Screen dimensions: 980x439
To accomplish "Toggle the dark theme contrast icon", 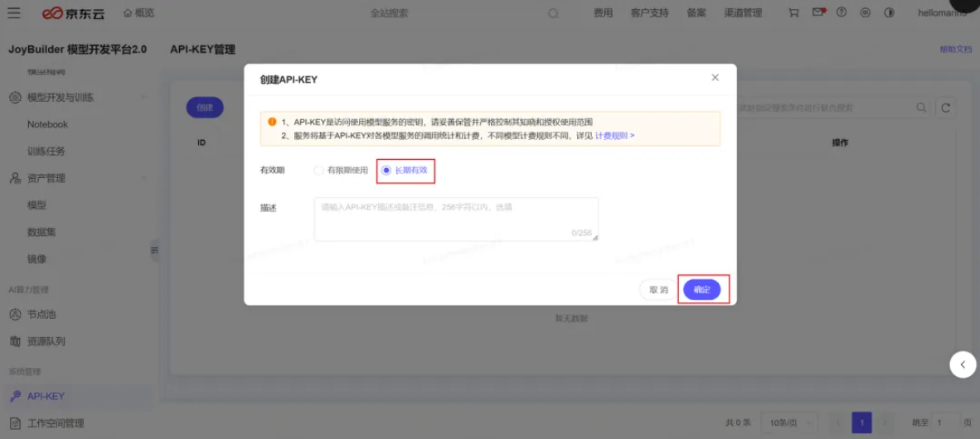I will (890, 13).
